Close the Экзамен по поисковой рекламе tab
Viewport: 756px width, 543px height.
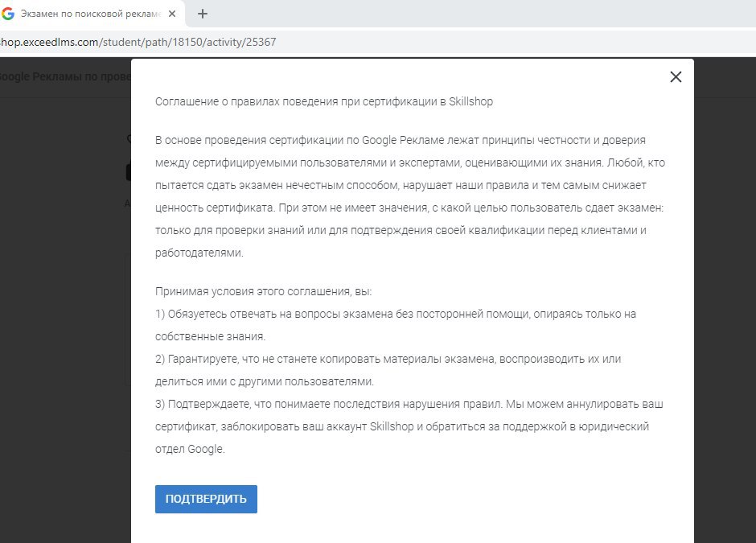tap(171, 14)
